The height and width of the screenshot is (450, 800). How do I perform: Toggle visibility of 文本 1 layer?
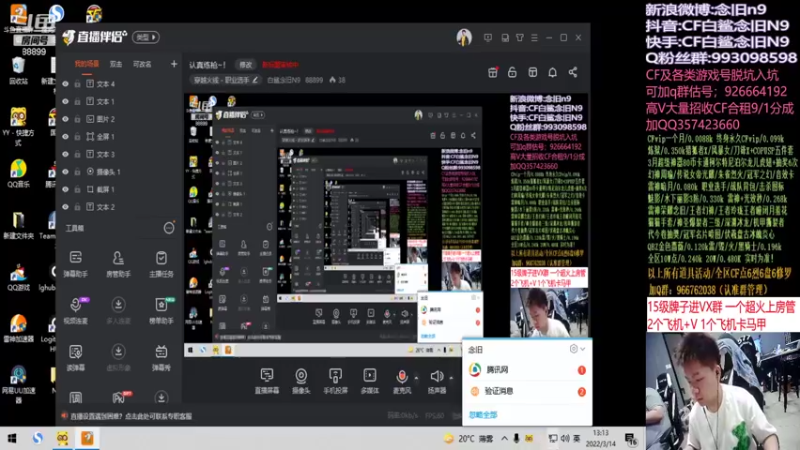tap(65, 102)
